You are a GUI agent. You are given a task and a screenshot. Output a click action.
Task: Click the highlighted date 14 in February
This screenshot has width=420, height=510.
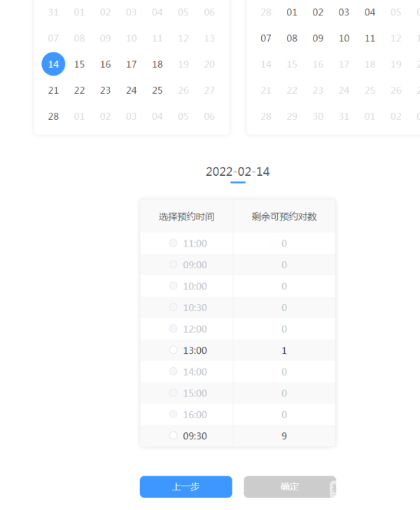[53, 64]
